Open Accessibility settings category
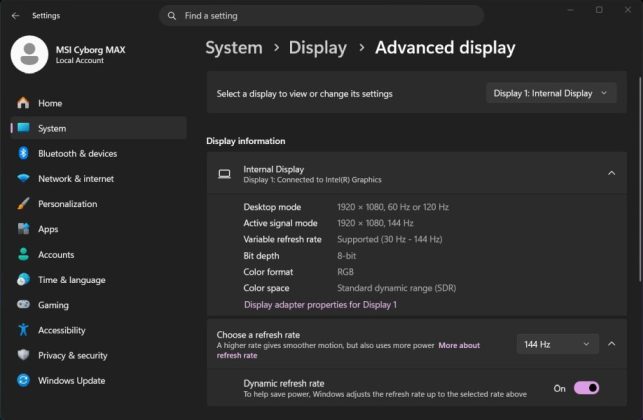The height and width of the screenshot is (420, 643). pyautogui.click(x=98, y=330)
